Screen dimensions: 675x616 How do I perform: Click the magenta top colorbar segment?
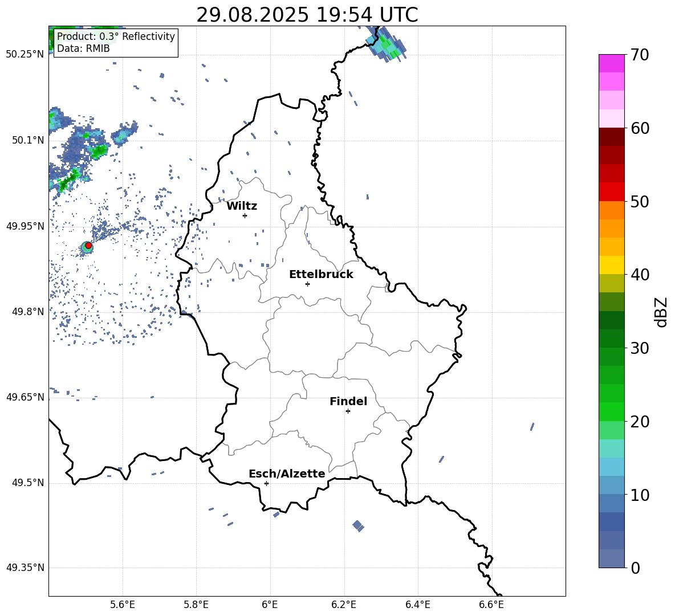pyautogui.click(x=611, y=63)
